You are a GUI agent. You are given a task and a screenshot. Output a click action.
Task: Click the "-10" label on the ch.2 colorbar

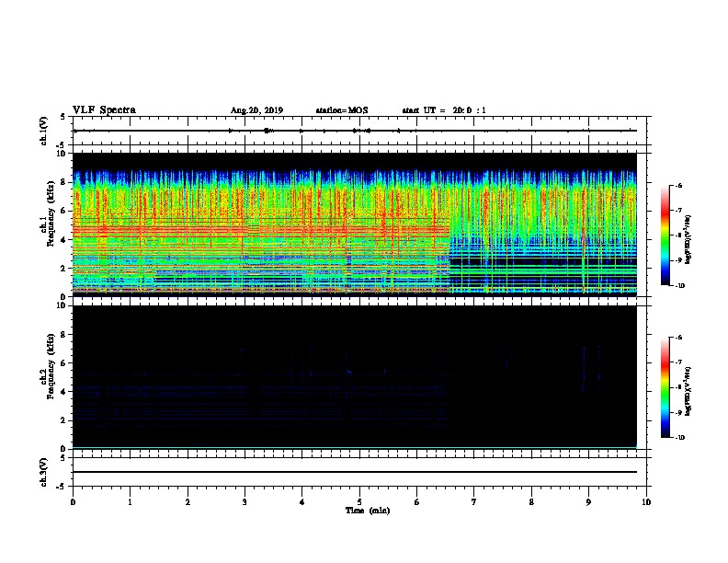point(679,437)
